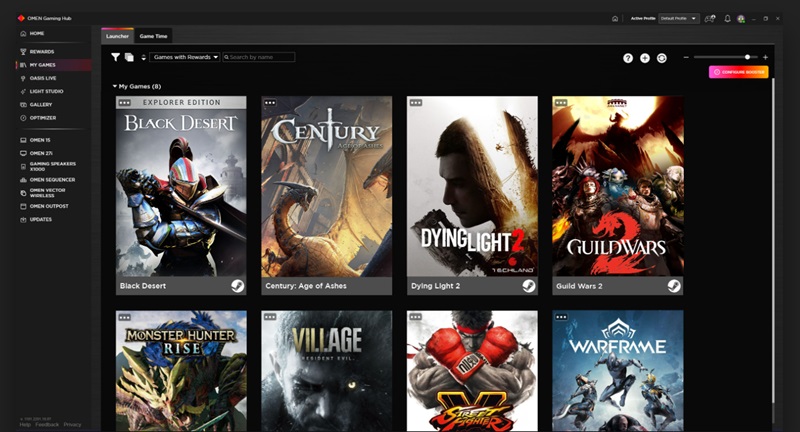Click the Steam icon on Guild Wars 2

click(674, 286)
